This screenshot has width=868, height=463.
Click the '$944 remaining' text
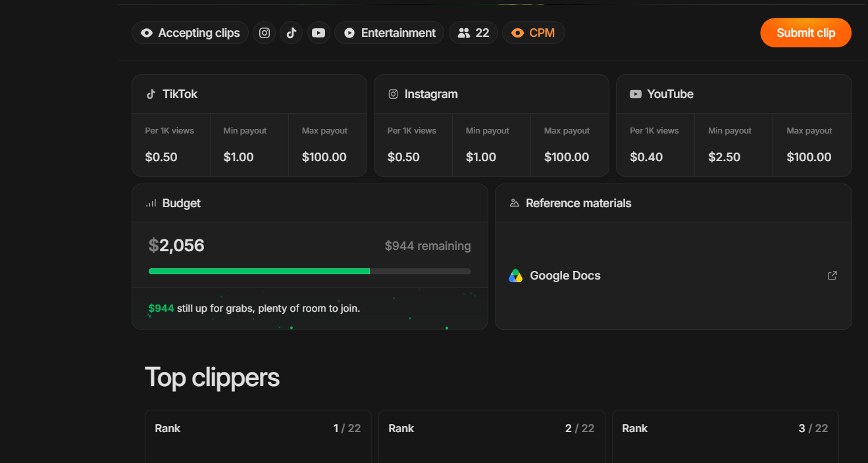pos(428,246)
